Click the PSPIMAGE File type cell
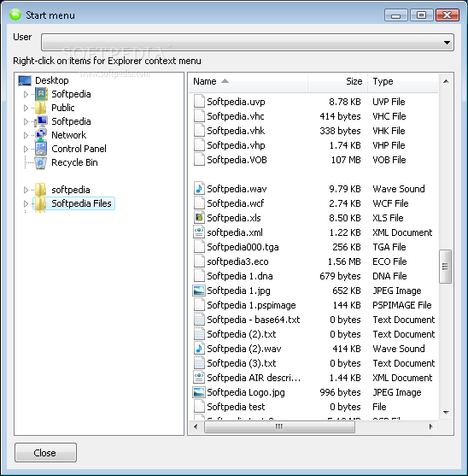Screen dimensions: 468x476 [x=402, y=305]
